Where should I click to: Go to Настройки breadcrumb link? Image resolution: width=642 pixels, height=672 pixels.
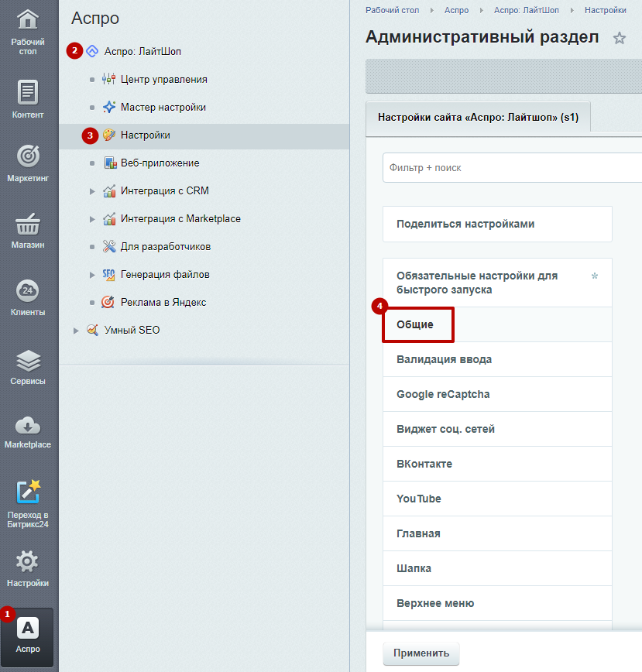(605, 10)
